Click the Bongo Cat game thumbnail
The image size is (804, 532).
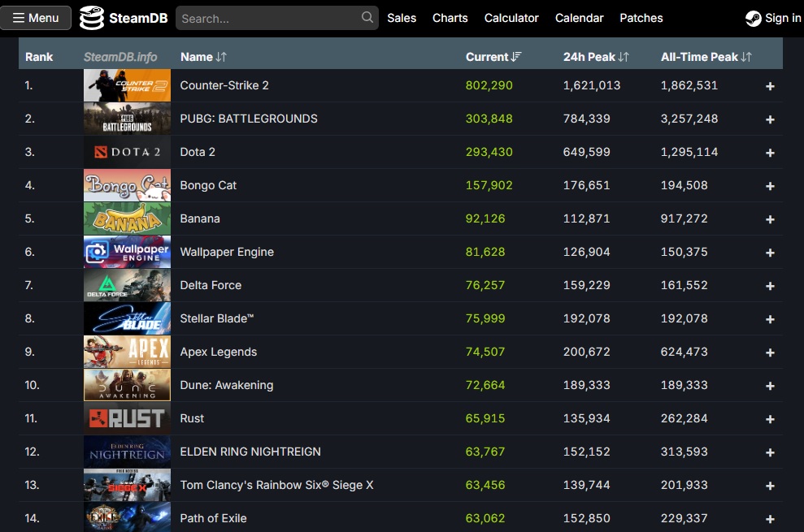[x=127, y=185]
